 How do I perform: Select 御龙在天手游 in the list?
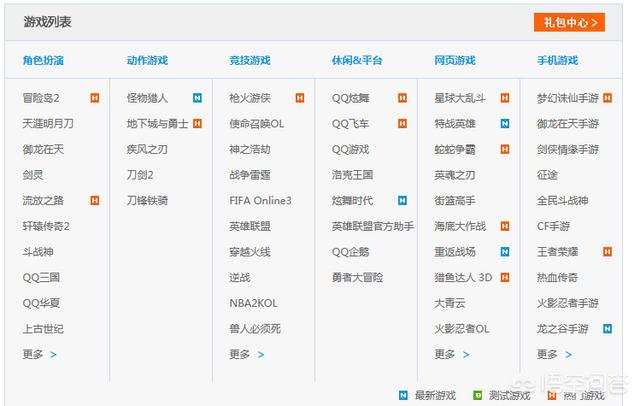[x=567, y=123]
